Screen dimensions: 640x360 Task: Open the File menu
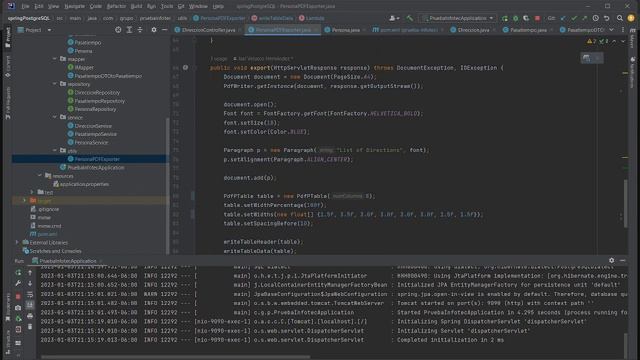(25, 6)
